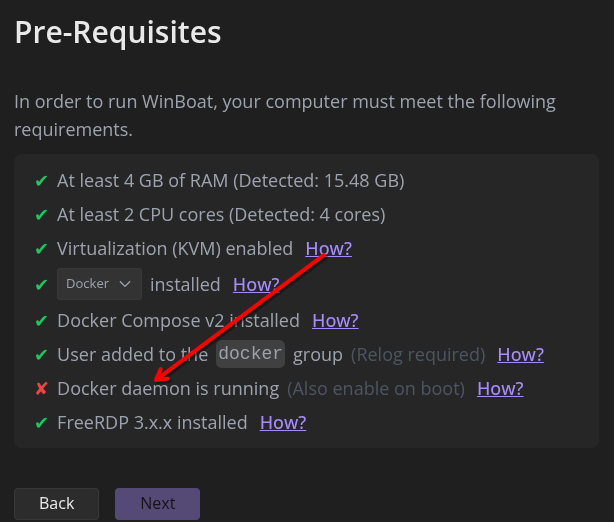Click the checkmark left of Docker dropdown
614x522 pixels.
tap(41, 285)
